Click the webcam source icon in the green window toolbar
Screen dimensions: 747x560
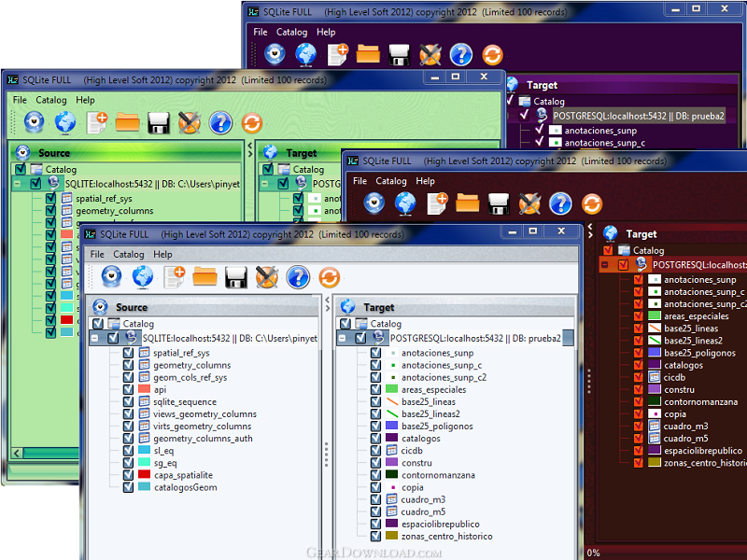tap(35, 121)
